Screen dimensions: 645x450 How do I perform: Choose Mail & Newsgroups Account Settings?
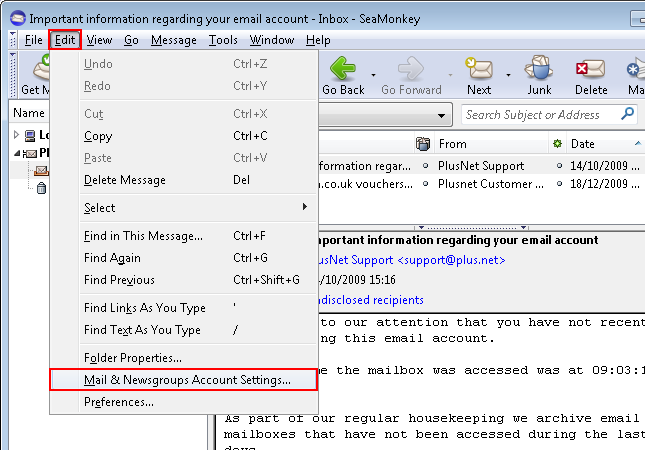[x=187, y=380]
